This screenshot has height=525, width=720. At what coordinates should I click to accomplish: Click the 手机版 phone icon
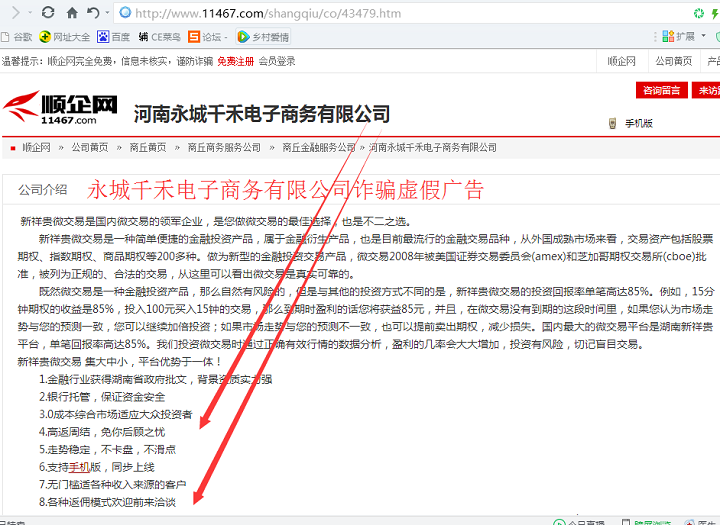tap(612, 123)
